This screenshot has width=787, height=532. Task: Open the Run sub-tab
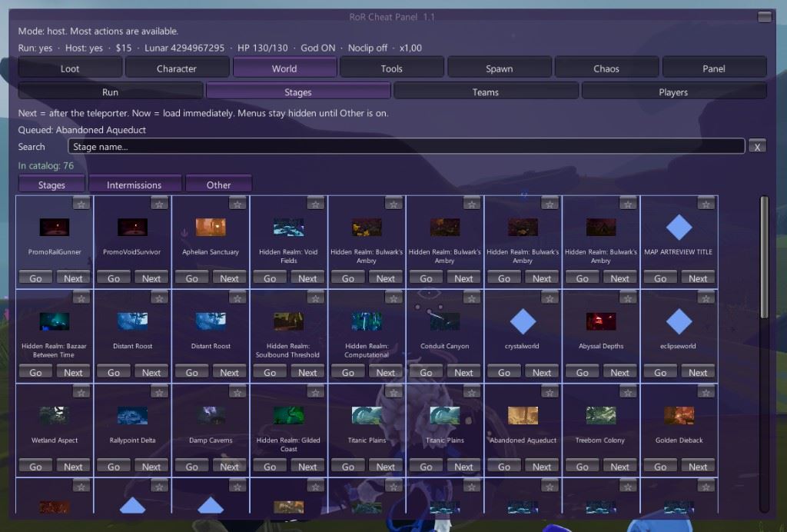click(x=111, y=91)
